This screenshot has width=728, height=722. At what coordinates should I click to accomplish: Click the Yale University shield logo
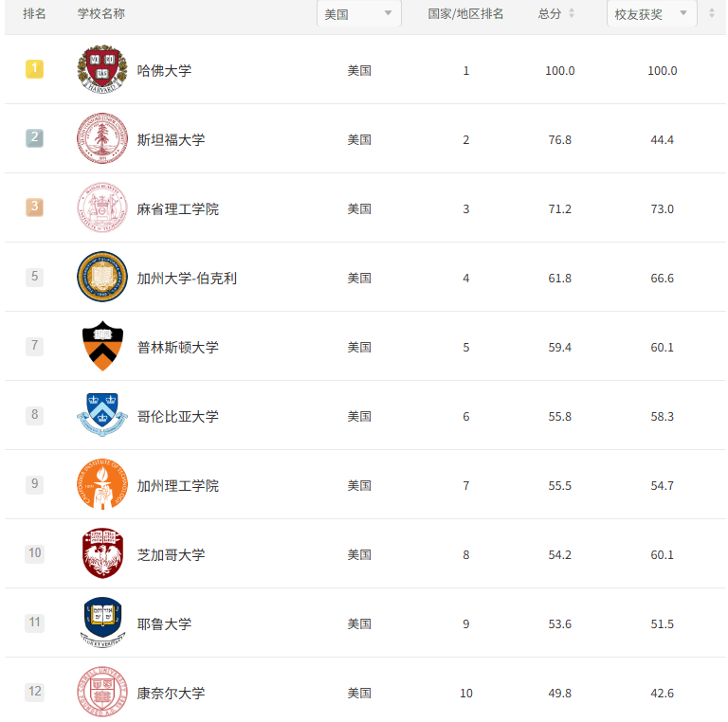point(102,623)
